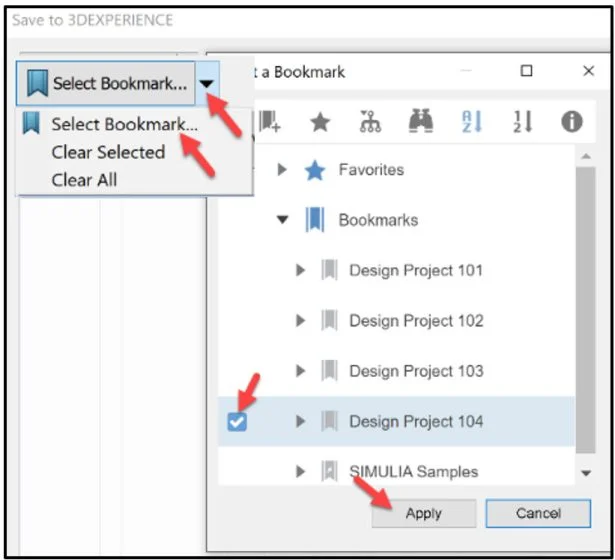Screen dimensions: 615x560
Task: Maximize the bookmark dialog window
Action: coord(527,71)
